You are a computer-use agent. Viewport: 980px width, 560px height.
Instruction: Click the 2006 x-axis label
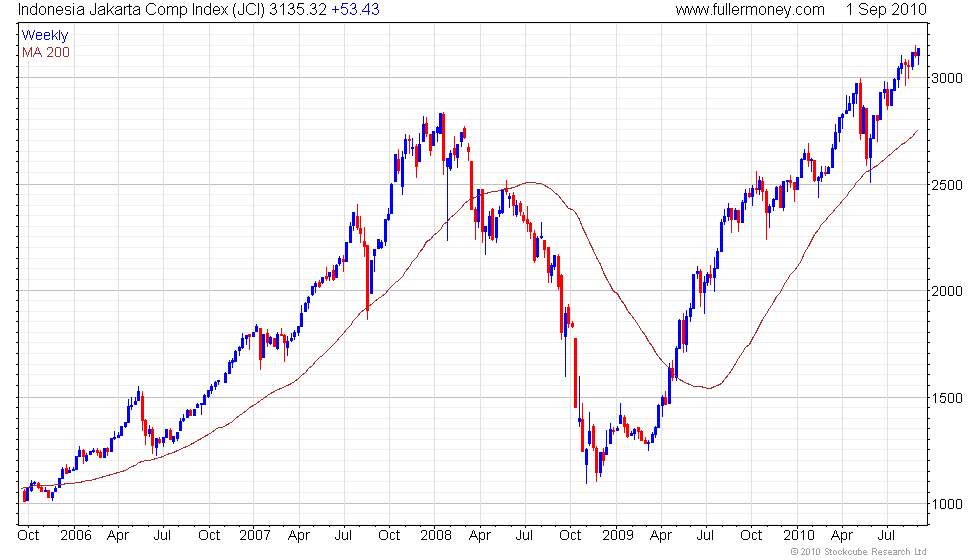[x=76, y=536]
